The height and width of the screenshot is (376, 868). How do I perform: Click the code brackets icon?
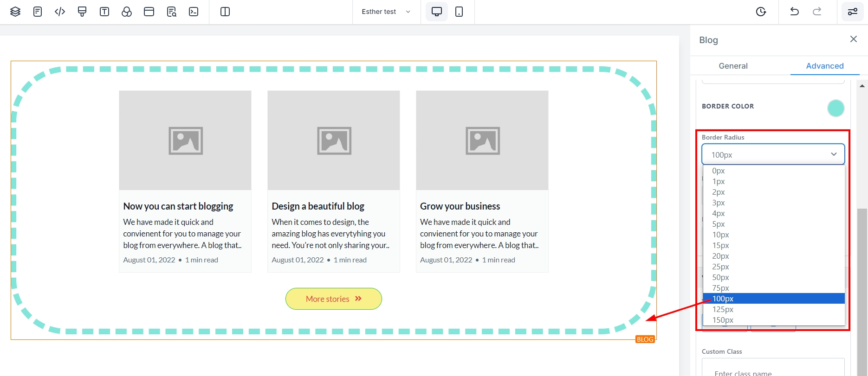(x=60, y=12)
